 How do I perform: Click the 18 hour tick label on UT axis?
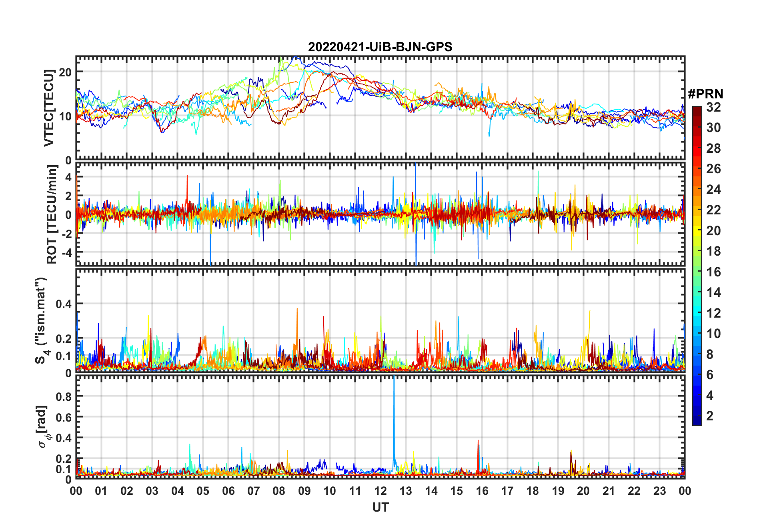[x=533, y=491]
